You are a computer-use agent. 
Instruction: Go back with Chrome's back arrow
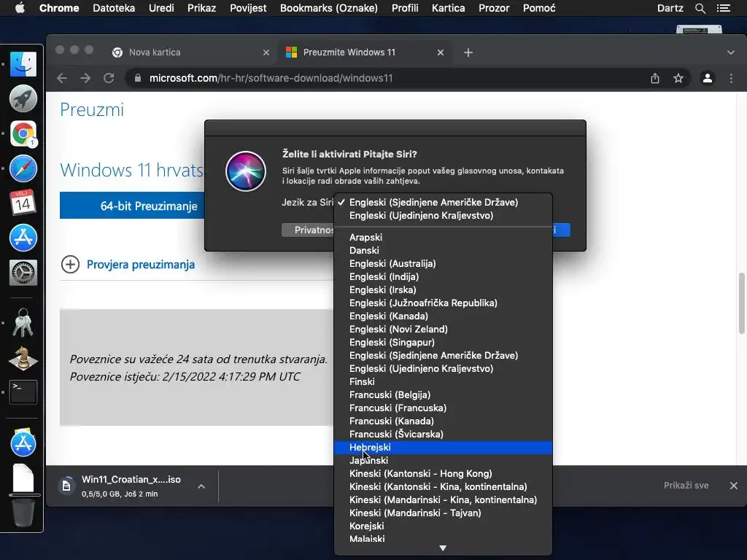click(62, 78)
